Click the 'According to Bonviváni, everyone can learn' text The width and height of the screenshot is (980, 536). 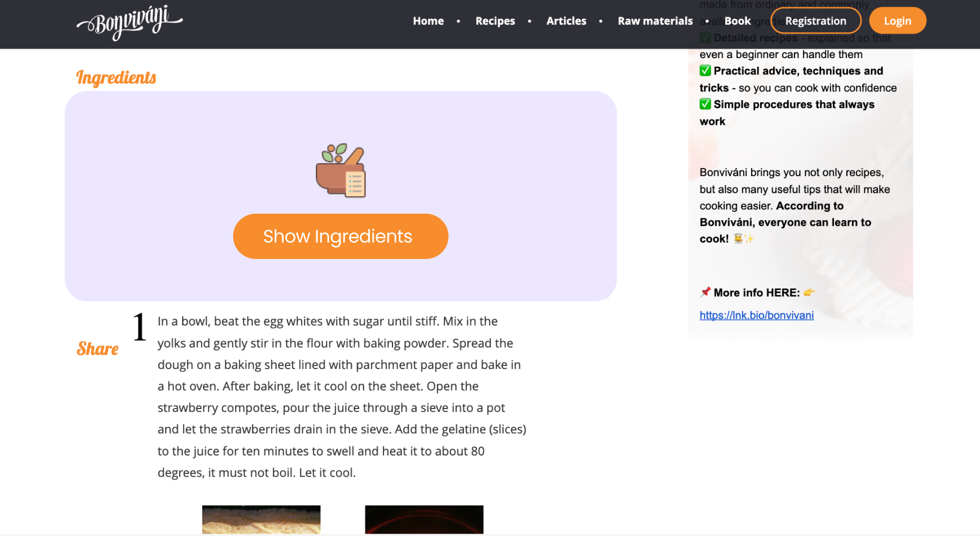point(785,214)
